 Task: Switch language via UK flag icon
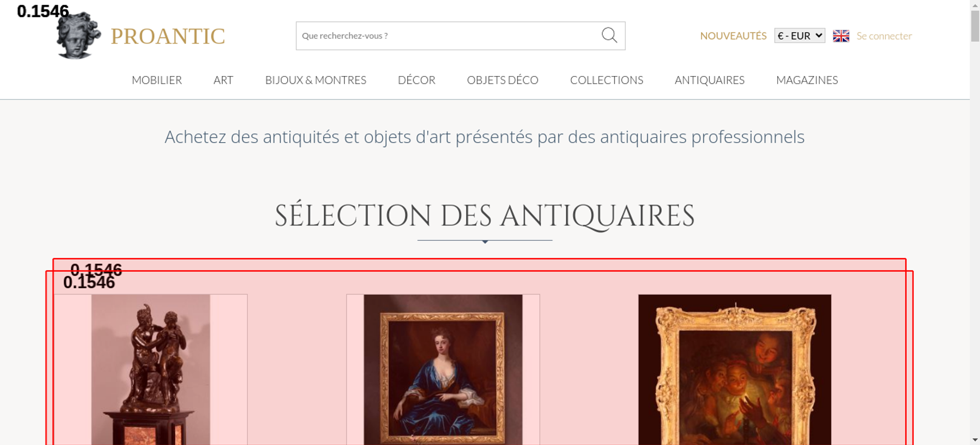841,36
